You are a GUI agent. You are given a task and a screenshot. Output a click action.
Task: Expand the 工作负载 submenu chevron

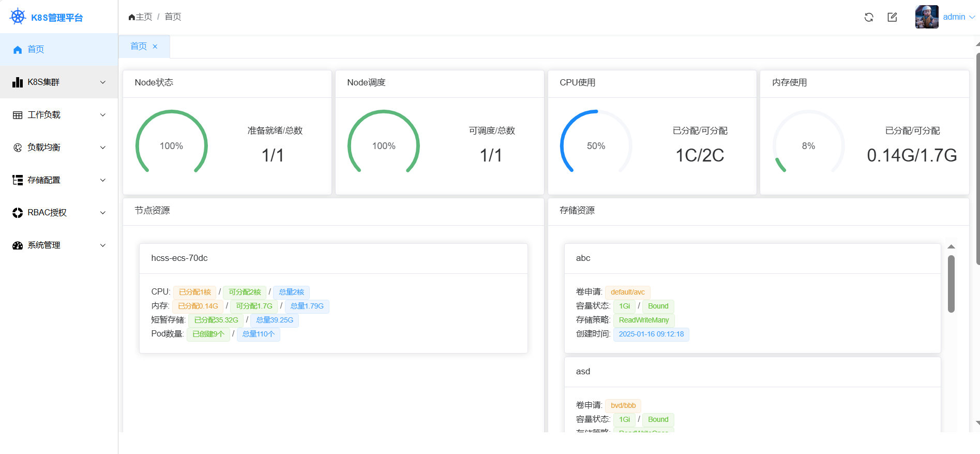click(x=103, y=115)
